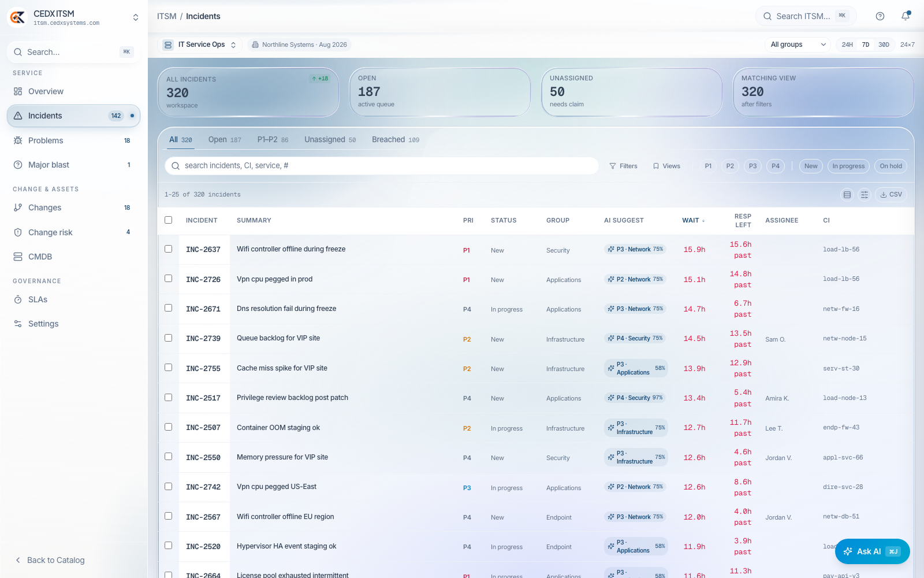Click the Problems bug icon
This screenshot has width=924, height=578.
(x=18, y=140)
